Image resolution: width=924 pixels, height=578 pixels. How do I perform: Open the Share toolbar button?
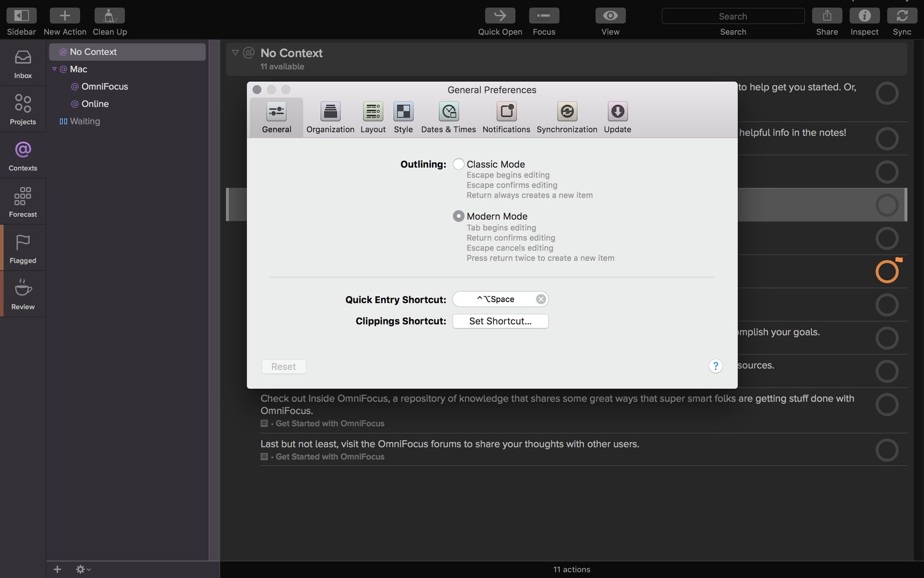pos(827,16)
